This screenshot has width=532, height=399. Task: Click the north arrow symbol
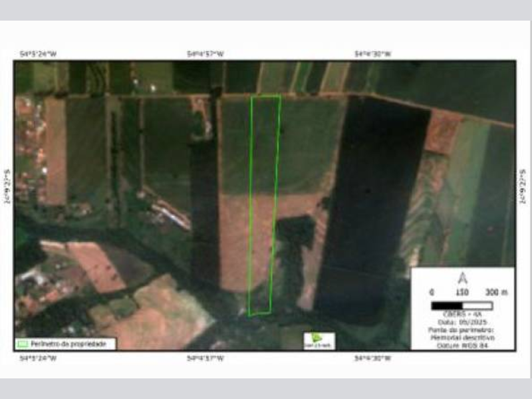pos(462,279)
